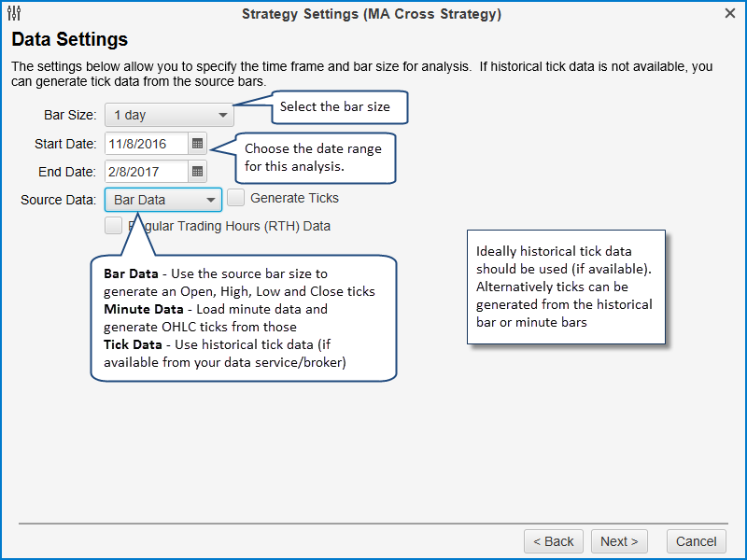747x560 pixels.
Task: Open the End Date calendar picker
Action: point(198,171)
